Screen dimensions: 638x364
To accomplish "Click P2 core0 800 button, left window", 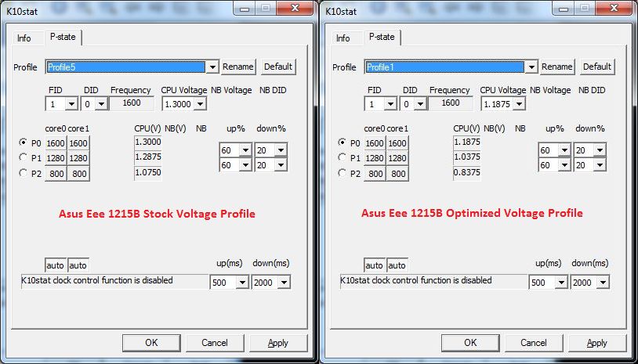I will click(x=56, y=174).
